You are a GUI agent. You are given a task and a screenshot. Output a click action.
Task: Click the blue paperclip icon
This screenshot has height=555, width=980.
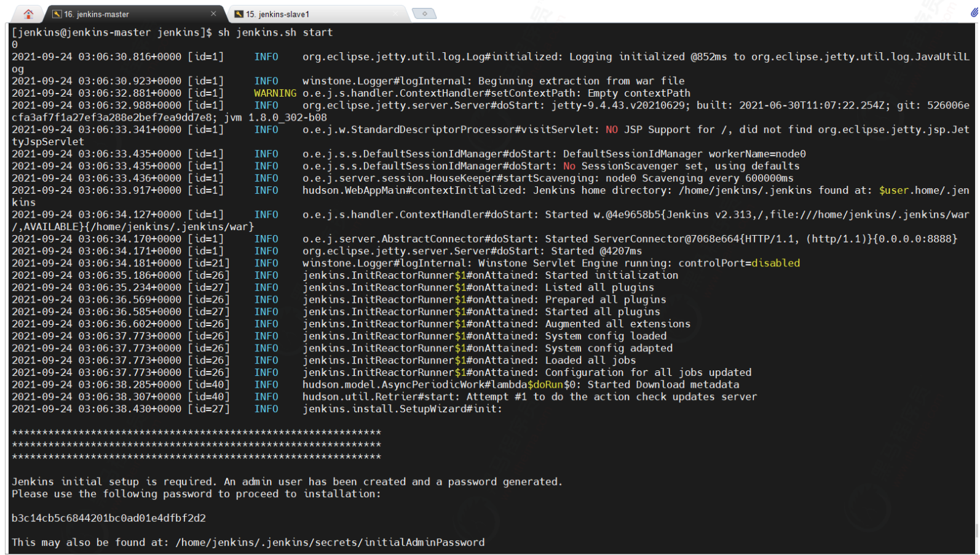click(974, 12)
